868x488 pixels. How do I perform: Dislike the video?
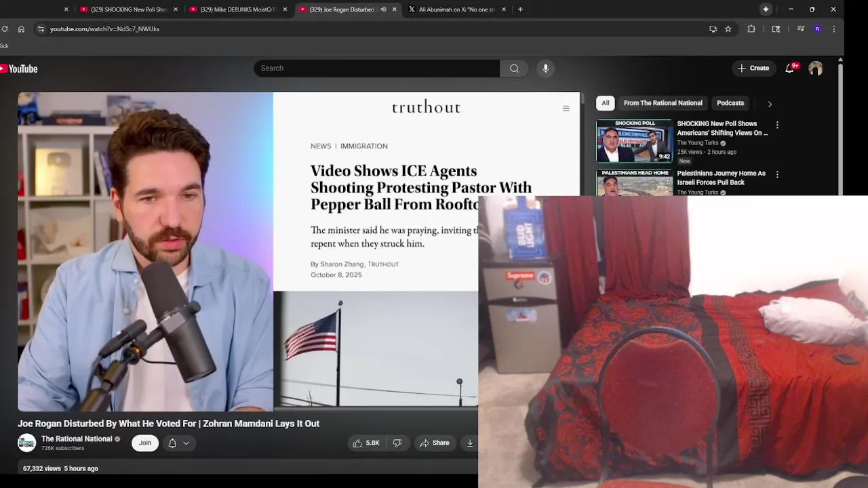click(x=397, y=443)
